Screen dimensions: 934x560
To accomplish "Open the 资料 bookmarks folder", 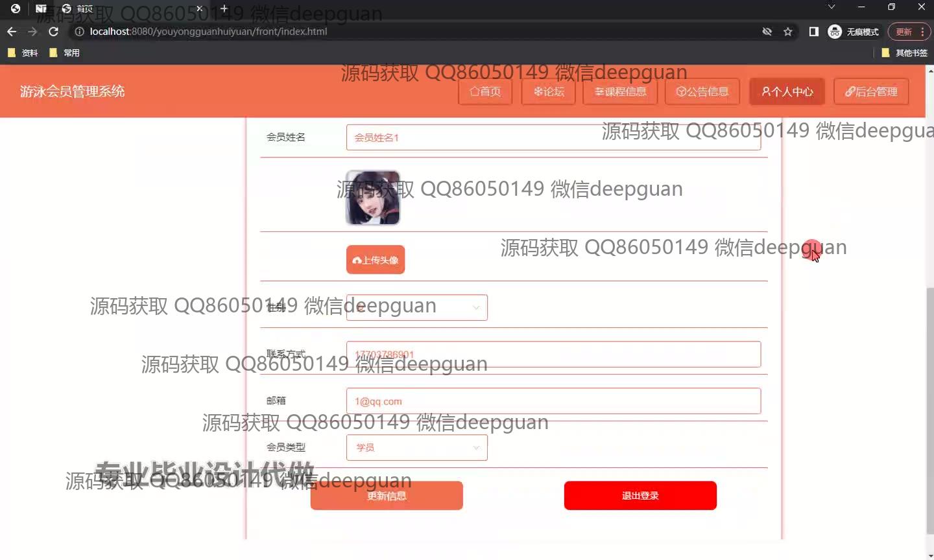I will click(x=23, y=52).
